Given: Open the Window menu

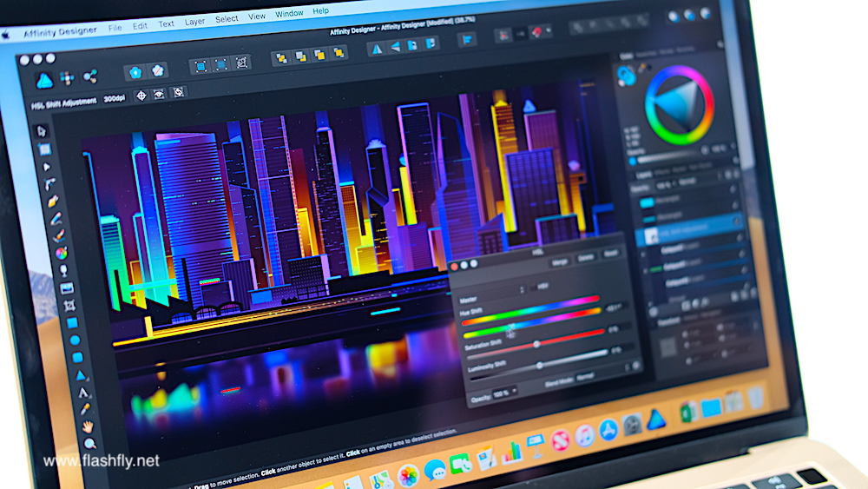Looking at the screenshot, I should pyautogui.click(x=289, y=14).
